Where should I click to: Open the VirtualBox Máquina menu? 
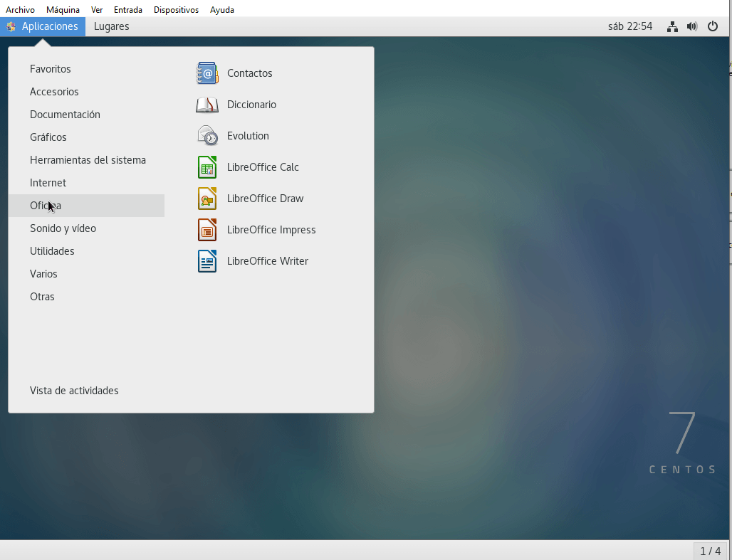pyautogui.click(x=63, y=10)
